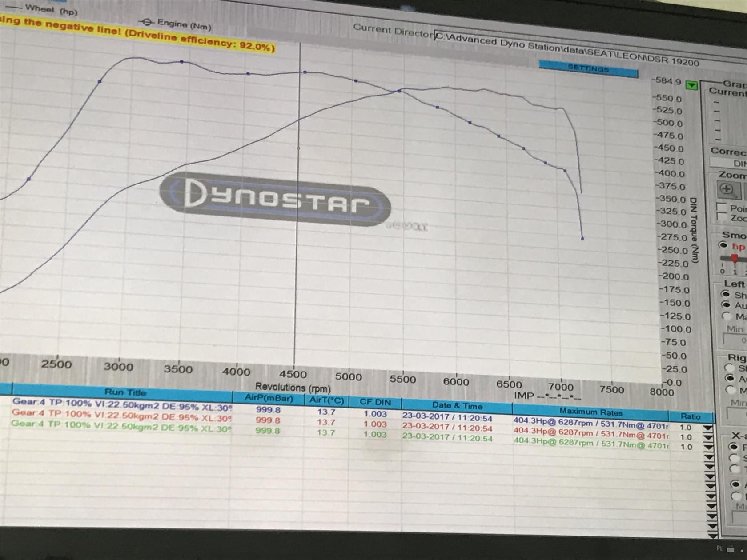Enable the Poi... checkbox under Zoom
This screenshot has height=560, width=747.
point(722,208)
